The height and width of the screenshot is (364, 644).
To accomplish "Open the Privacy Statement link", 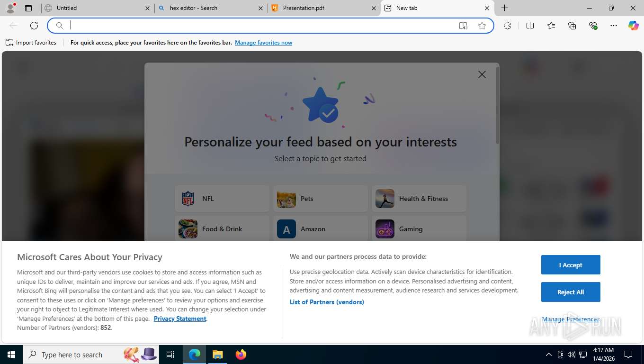I will click(x=180, y=318).
